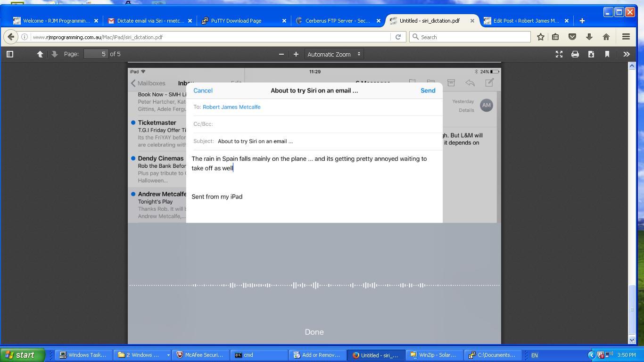Expand the 2 Windows taskbar group dropdown

tap(168, 355)
